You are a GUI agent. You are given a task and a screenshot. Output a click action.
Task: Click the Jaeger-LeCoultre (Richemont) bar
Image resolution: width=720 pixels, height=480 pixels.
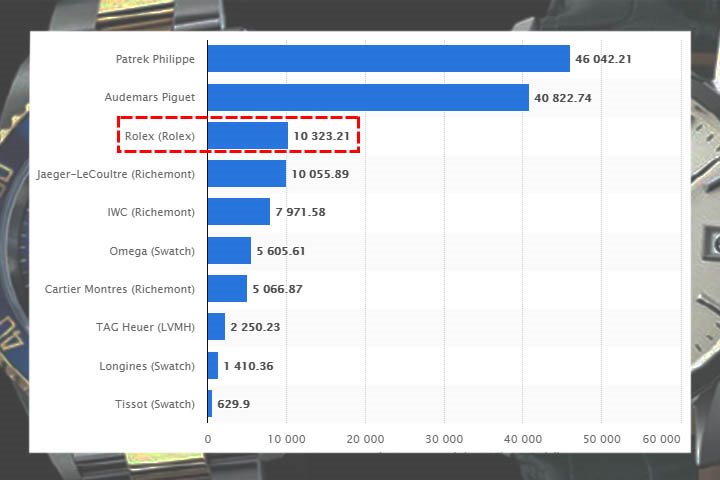(x=247, y=174)
